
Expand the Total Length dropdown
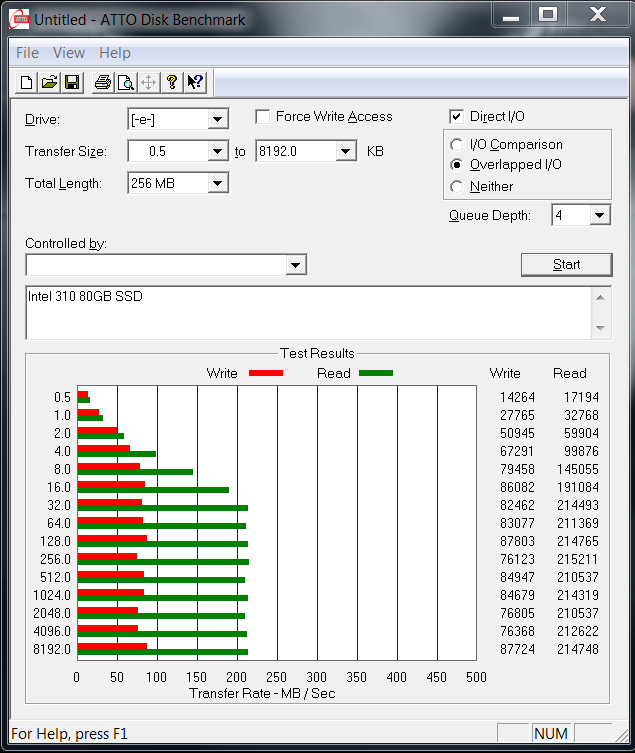[x=218, y=183]
